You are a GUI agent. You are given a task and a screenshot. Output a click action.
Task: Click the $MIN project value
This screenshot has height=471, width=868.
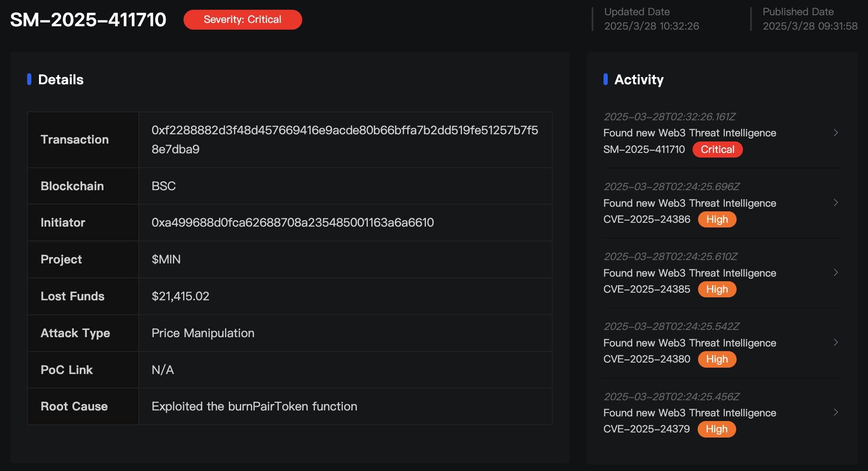pyautogui.click(x=166, y=259)
